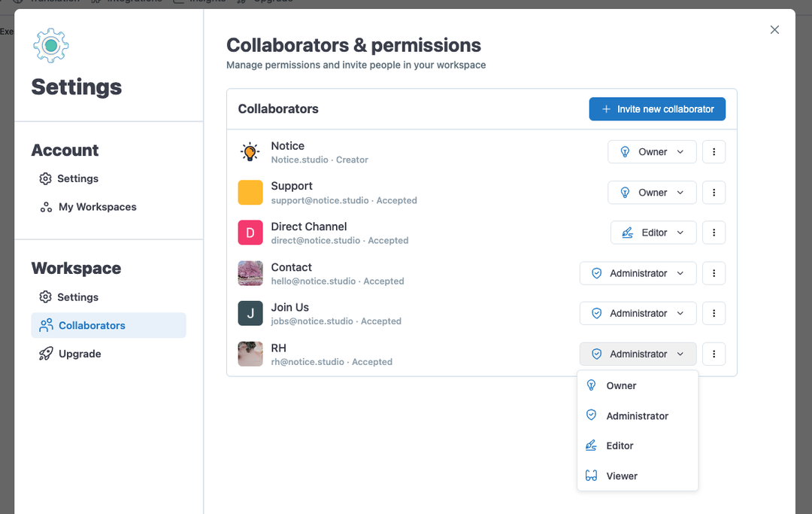Open the three-dot menu for Join Us
Image resolution: width=812 pixels, height=514 pixels.
point(714,314)
